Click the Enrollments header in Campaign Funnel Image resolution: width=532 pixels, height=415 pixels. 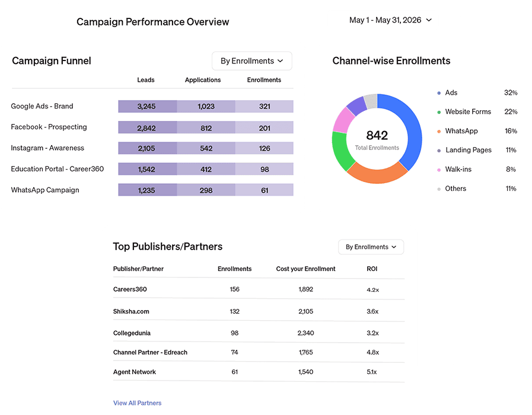click(x=264, y=80)
